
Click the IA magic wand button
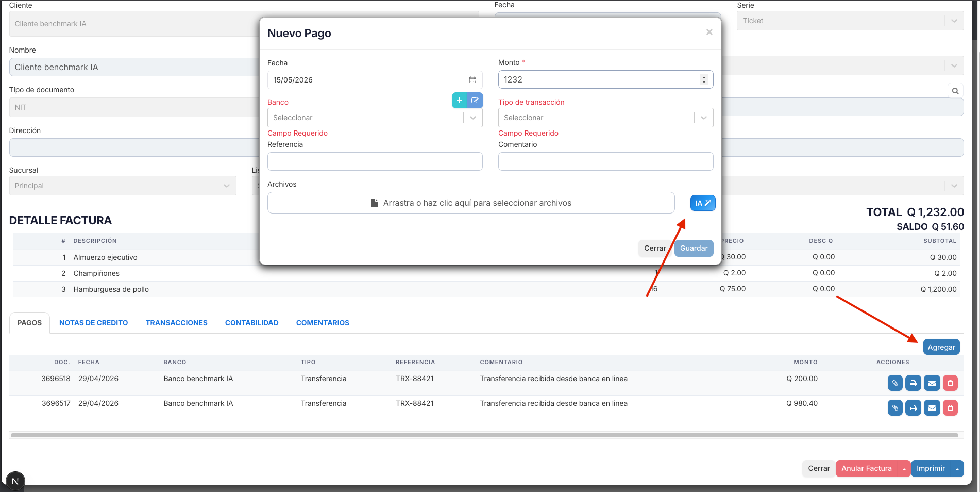pos(703,203)
